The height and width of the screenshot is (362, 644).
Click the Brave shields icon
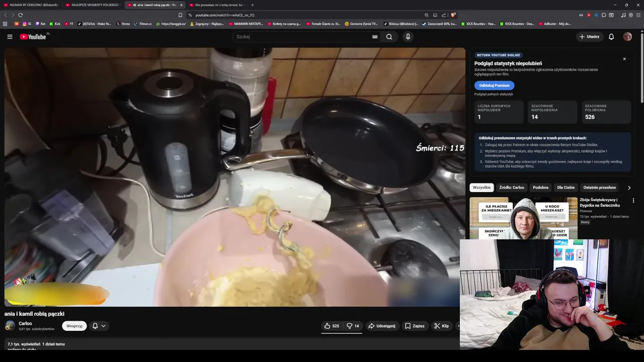click(453, 15)
